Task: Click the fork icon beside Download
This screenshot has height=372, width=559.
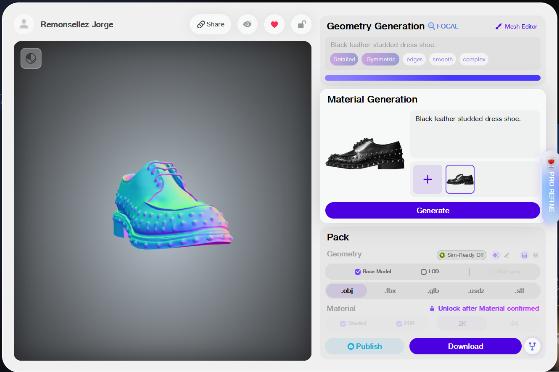Action: 532,346
